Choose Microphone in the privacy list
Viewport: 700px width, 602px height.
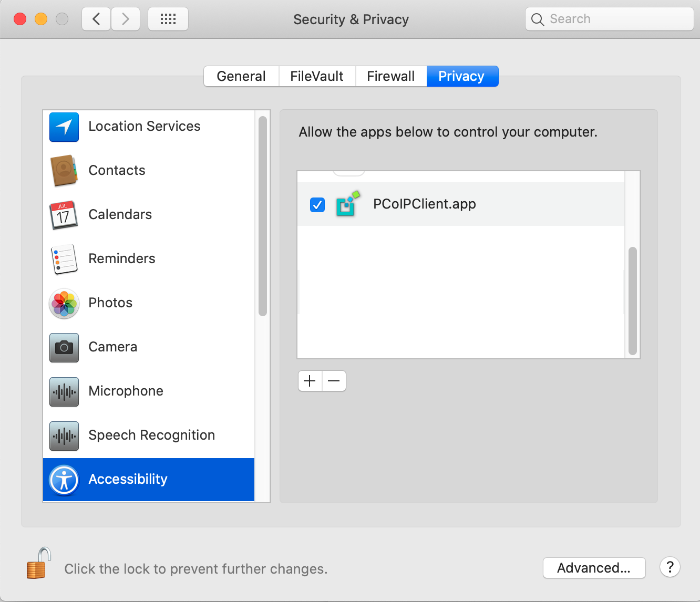pos(149,391)
